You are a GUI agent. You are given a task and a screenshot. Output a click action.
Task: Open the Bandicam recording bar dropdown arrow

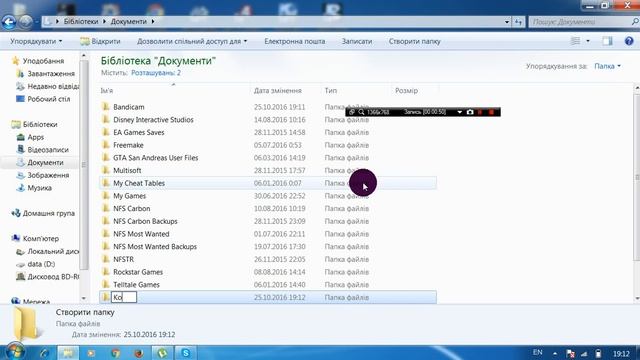pos(459,112)
